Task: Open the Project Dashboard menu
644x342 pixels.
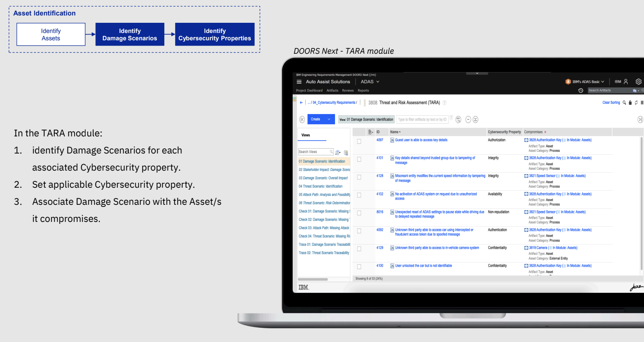Action: point(309,90)
